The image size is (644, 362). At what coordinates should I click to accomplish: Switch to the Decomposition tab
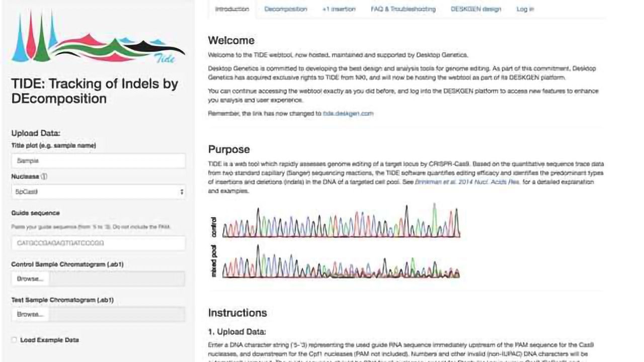pyautogui.click(x=285, y=9)
